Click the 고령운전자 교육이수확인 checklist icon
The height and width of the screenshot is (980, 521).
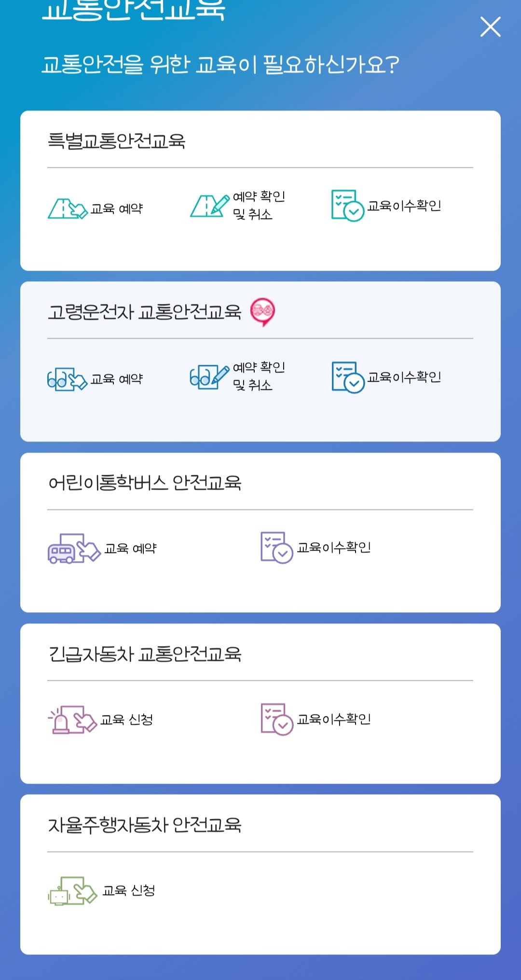click(x=348, y=377)
